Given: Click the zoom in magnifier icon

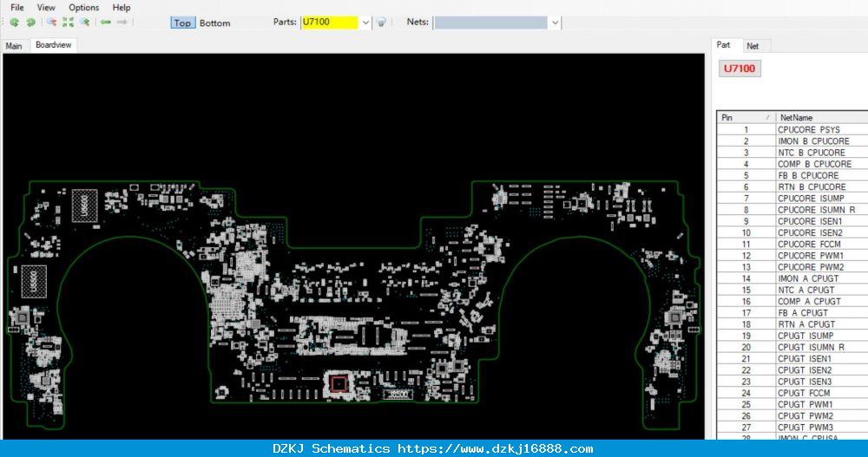Looking at the screenshot, I should point(85,23).
